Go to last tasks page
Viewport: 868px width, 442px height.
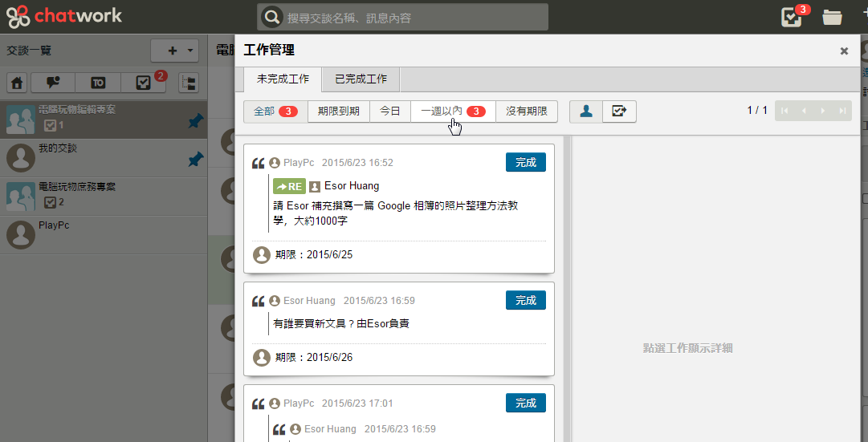point(842,111)
